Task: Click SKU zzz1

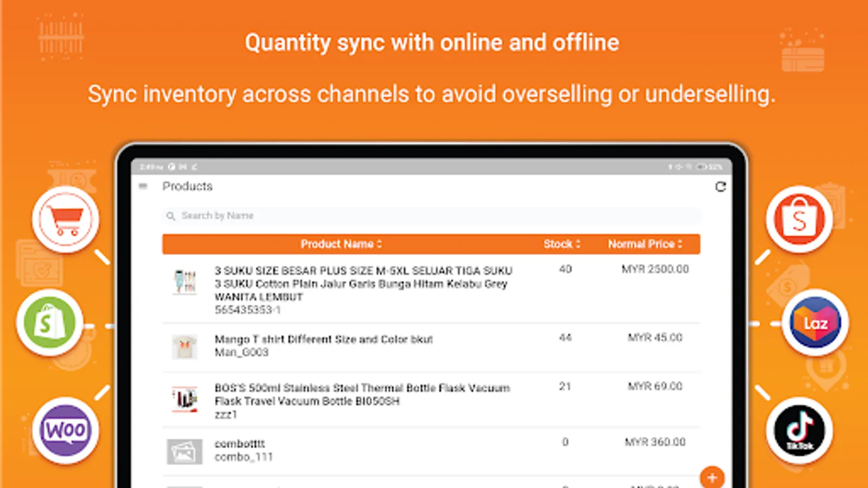Action: click(x=226, y=415)
